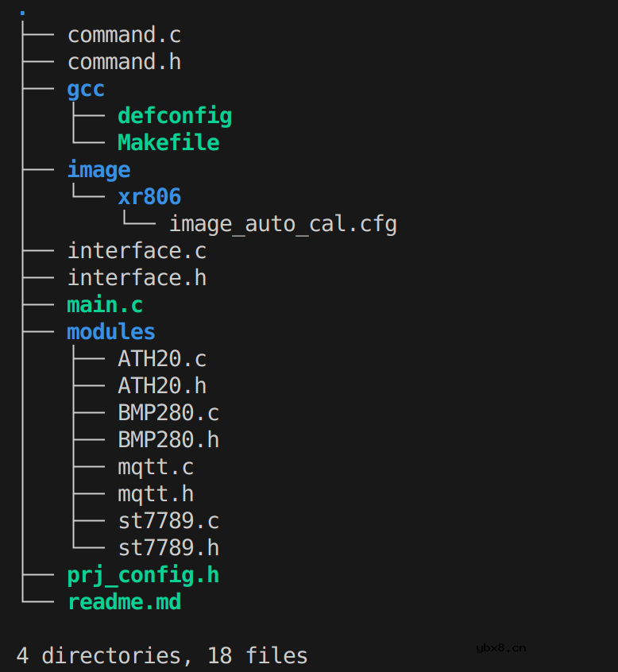Select the modules directory name
The image size is (618, 672).
[x=111, y=332]
